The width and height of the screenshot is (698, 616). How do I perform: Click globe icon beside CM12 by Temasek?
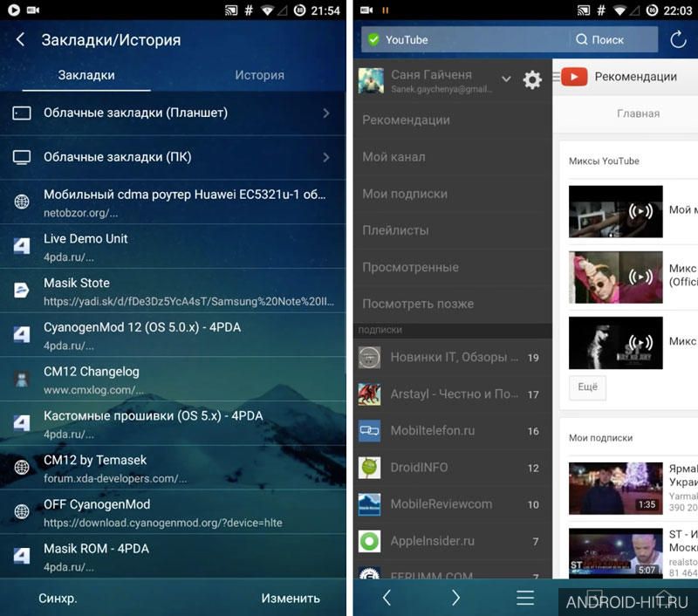point(22,468)
